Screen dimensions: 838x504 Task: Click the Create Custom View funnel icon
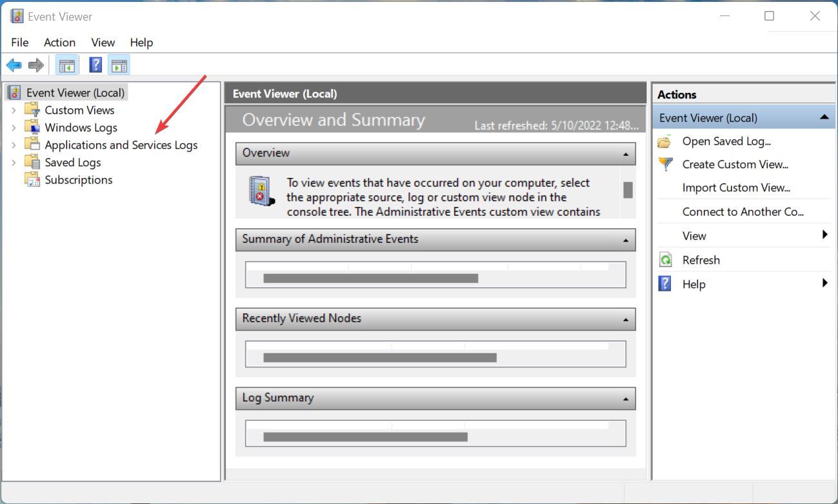(665, 164)
